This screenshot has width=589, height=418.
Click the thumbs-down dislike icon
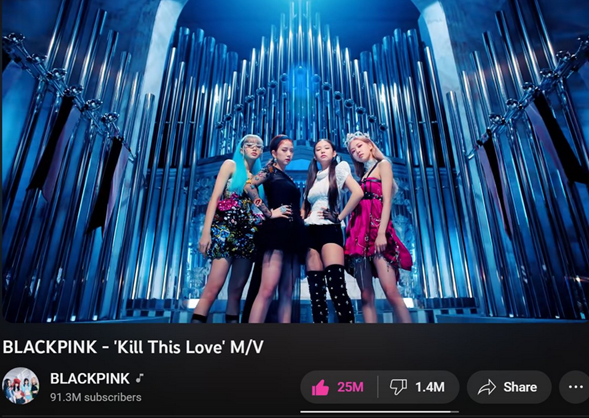[x=398, y=387]
